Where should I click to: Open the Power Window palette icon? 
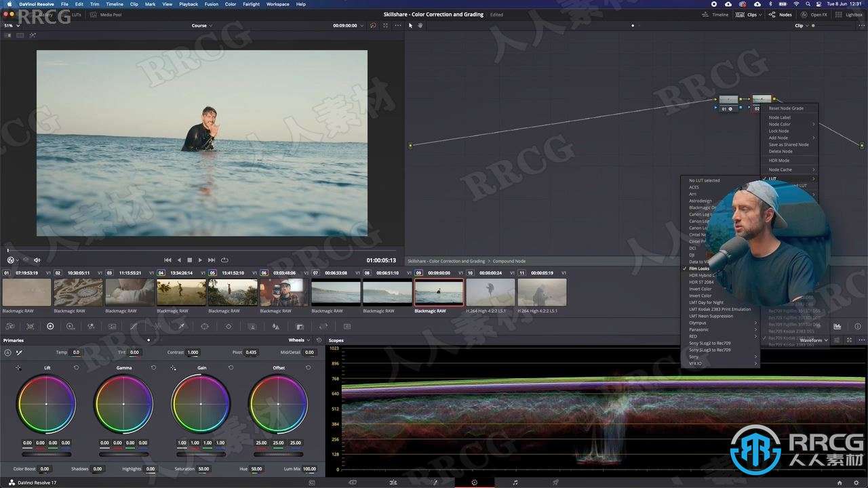204,326
